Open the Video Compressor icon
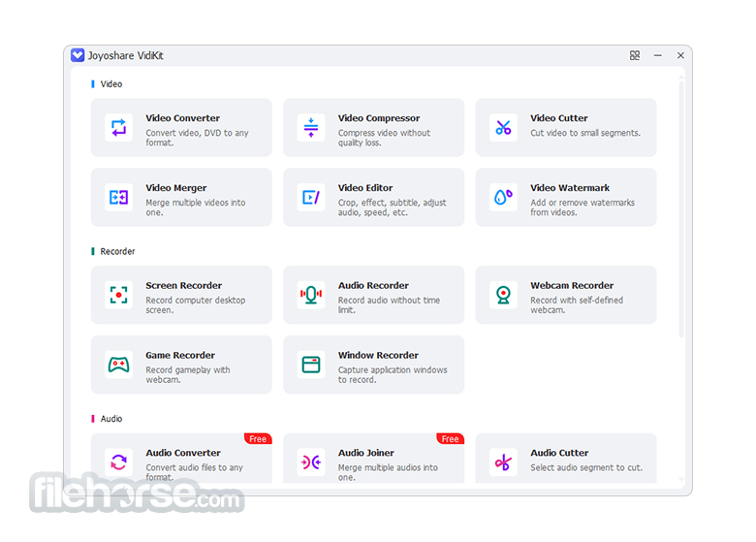The width and height of the screenshot is (756, 542). click(x=311, y=128)
